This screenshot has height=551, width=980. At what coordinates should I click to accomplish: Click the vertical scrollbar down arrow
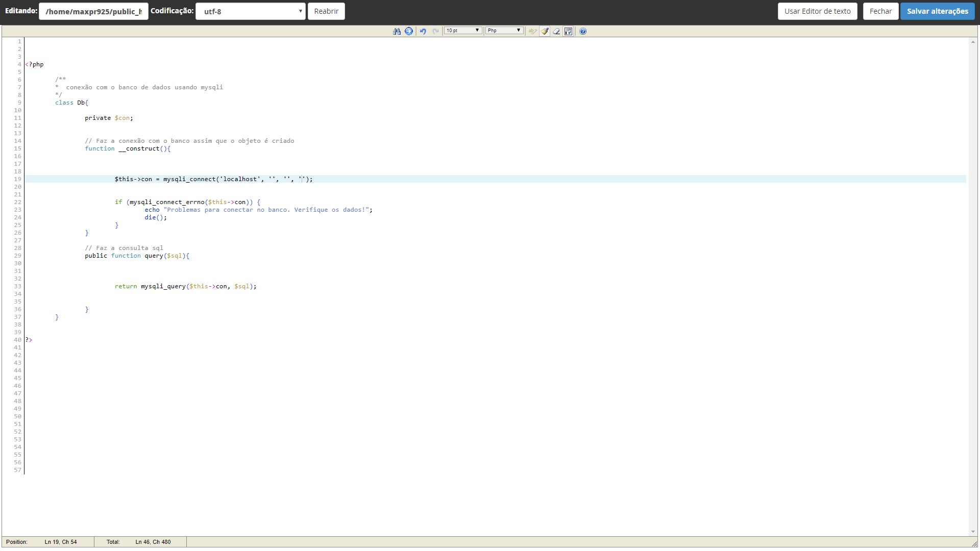pos(973,532)
